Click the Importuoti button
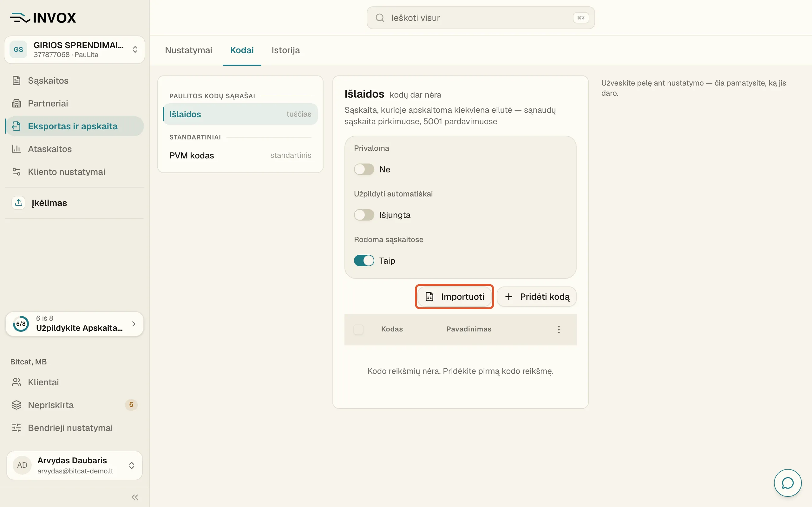This screenshot has height=507, width=812. (454, 296)
